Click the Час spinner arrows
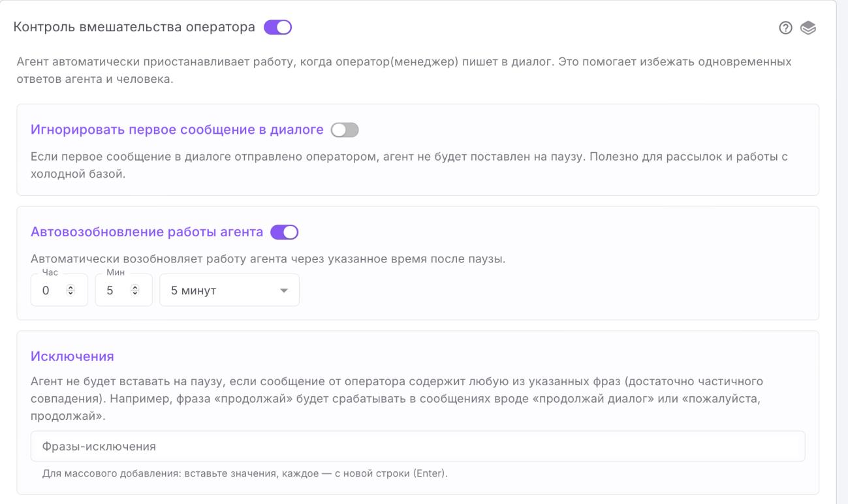This screenshot has width=848, height=504. tap(72, 290)
